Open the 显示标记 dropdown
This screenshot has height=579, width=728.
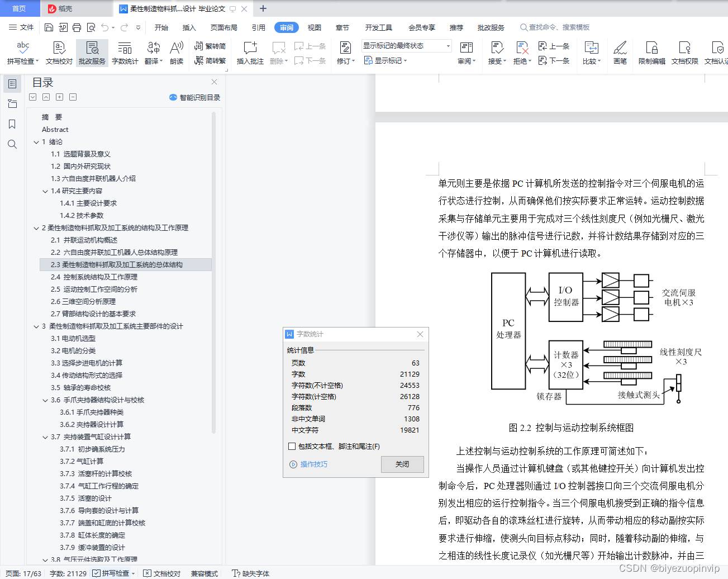point(386,60)
